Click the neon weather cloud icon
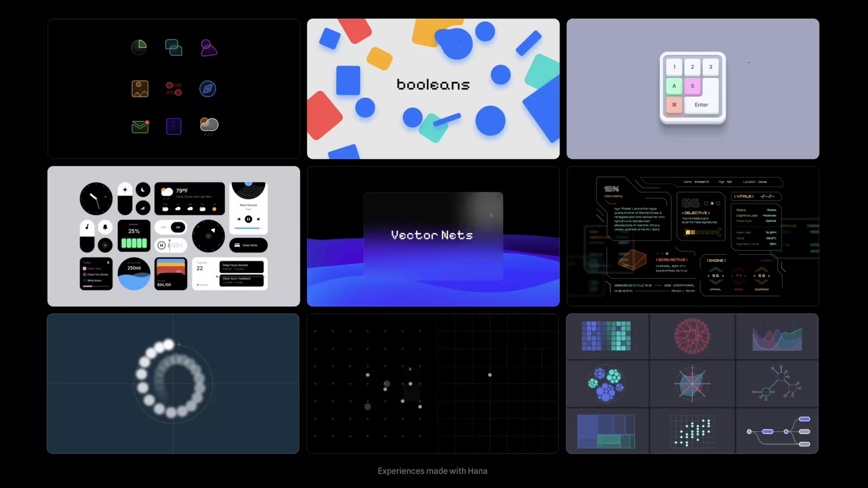The image size is (868, 488). [x=209, y=126]
